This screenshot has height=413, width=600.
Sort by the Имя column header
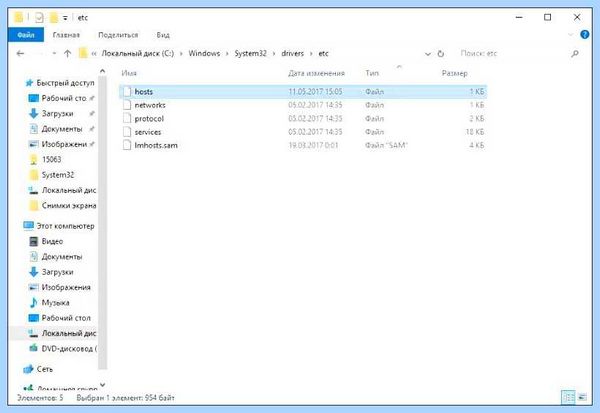129,73
